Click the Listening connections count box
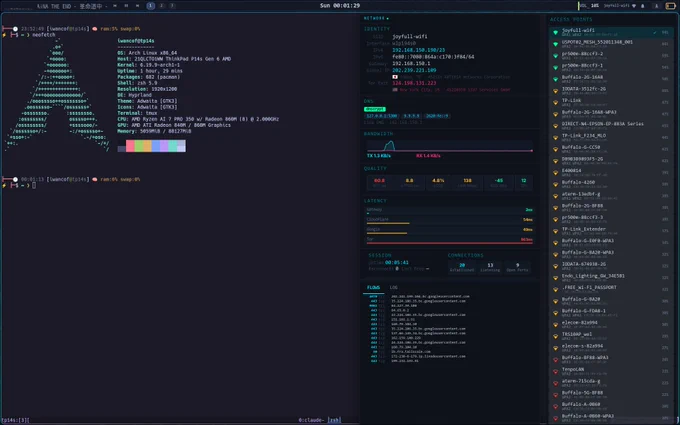The image size is (680, 425). (x=490, y=267)
